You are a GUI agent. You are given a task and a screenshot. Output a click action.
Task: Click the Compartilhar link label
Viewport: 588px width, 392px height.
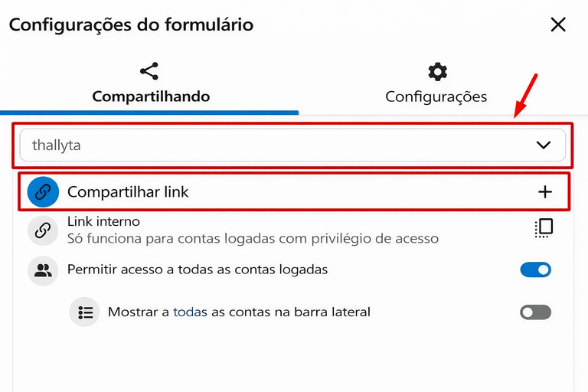coord(128,192)
